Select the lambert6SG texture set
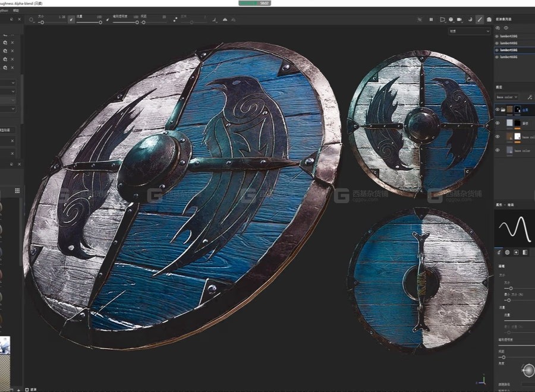535x392 pixels. (x=509, y=57)
